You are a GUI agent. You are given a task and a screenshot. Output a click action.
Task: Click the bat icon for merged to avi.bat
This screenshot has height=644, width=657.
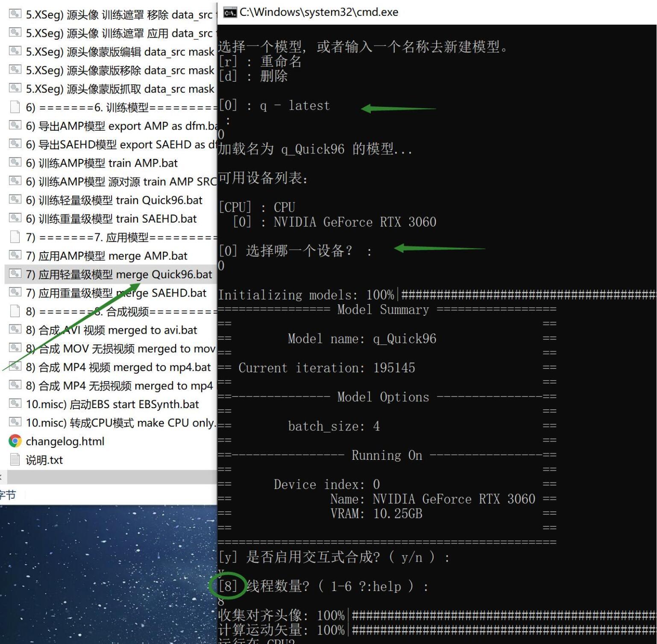click(x=15, y=329)
